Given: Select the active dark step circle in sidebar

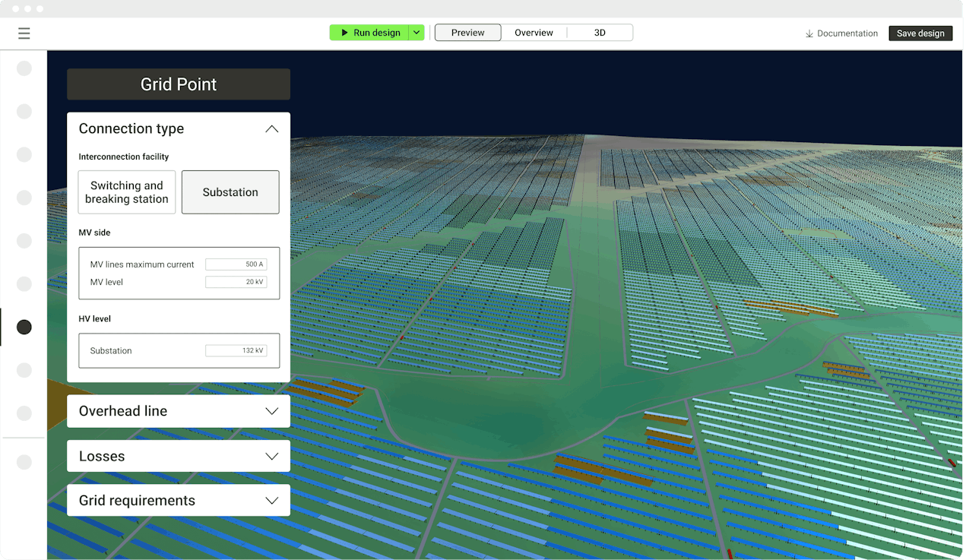Looking at the screenshot, I should pyautogui.click(x=24, y=327).
